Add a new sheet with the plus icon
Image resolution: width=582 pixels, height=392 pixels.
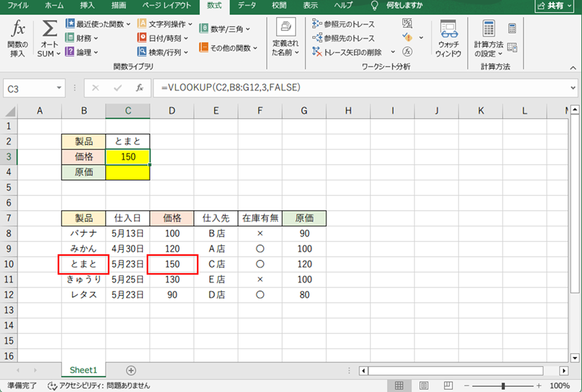[131, 371]
